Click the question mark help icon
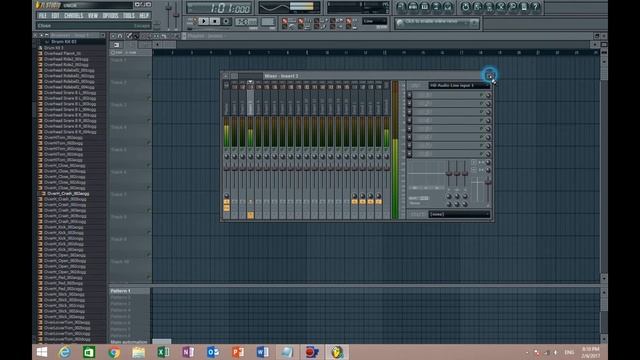Image resolution: width=640 pixels, height=360 pixels. 536,7
